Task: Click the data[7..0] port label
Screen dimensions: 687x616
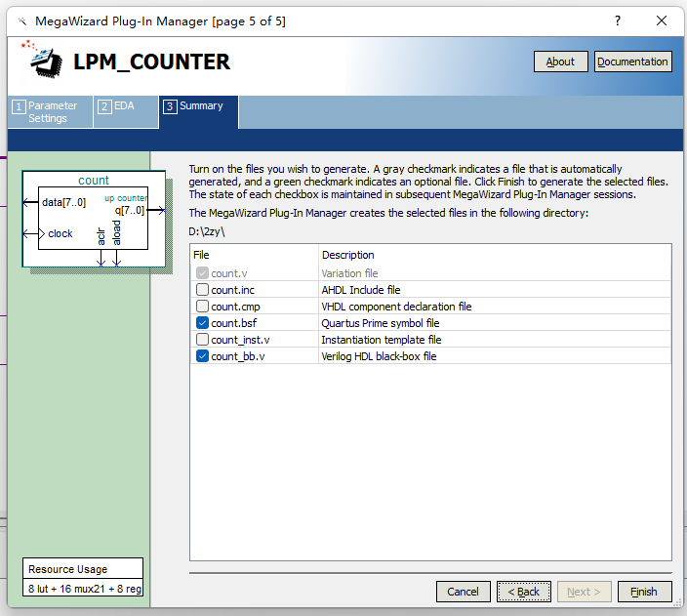Action: pyautogui.click(x=64, y=202)
